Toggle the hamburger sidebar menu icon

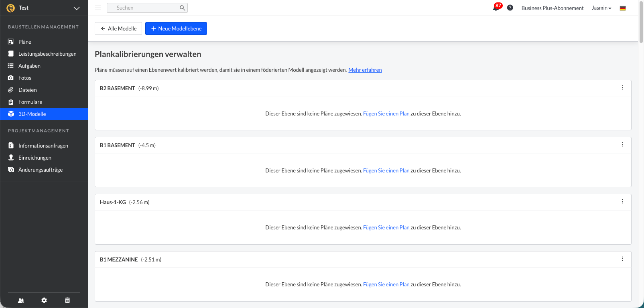(x=98, y=8)
